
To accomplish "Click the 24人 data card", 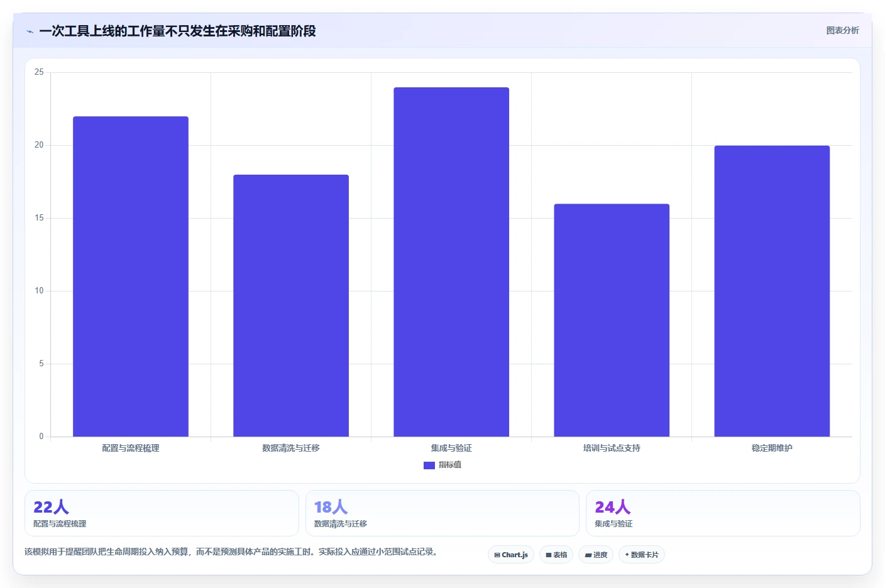I will [723, 513].
